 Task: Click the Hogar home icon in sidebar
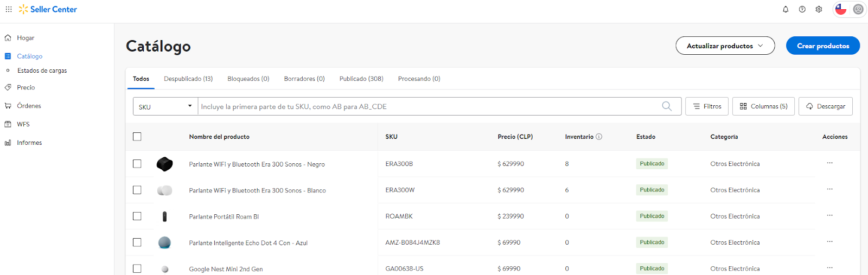pyautogui.click(x=8, y=38)
